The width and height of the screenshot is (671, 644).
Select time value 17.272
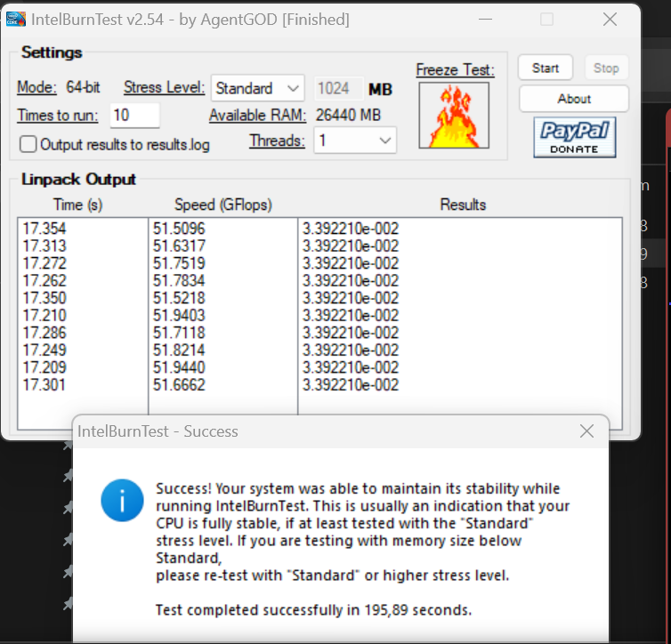[44, 263]
